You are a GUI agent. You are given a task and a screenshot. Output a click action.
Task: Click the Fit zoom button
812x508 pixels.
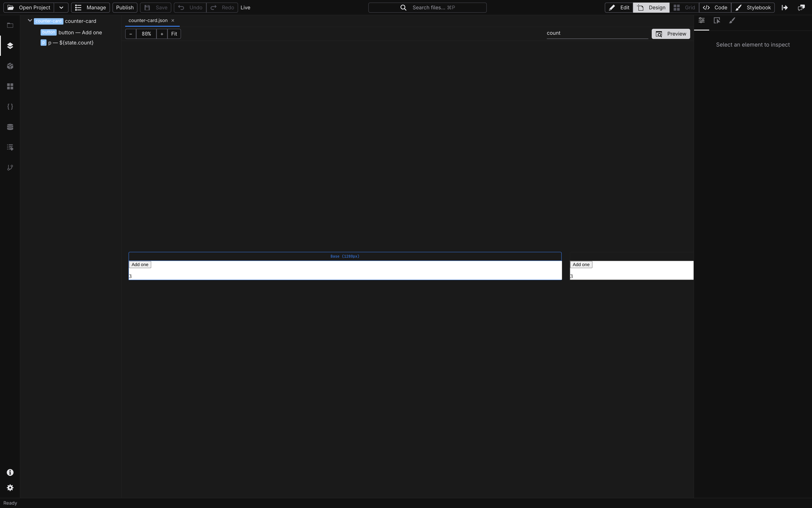(174, 34)
